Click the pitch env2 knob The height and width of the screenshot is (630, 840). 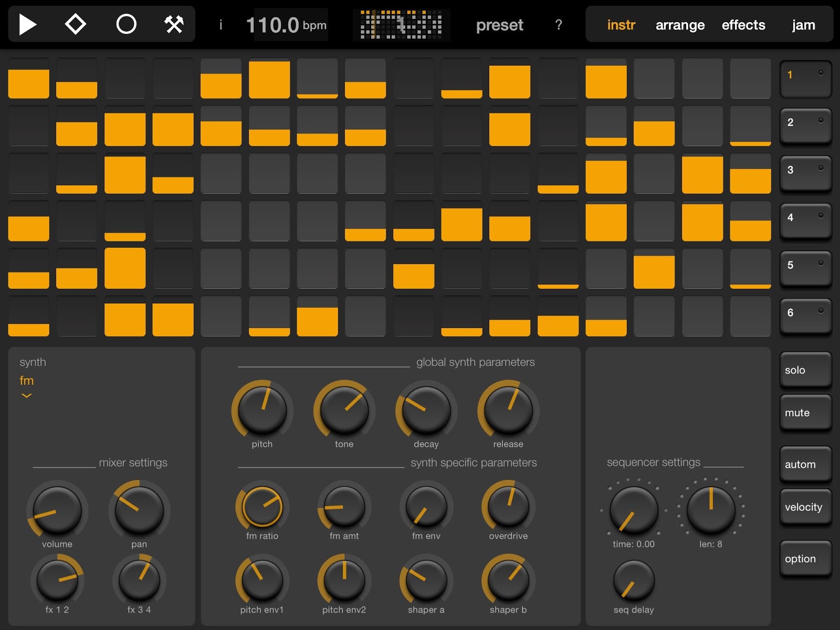(x=344, y=580)
